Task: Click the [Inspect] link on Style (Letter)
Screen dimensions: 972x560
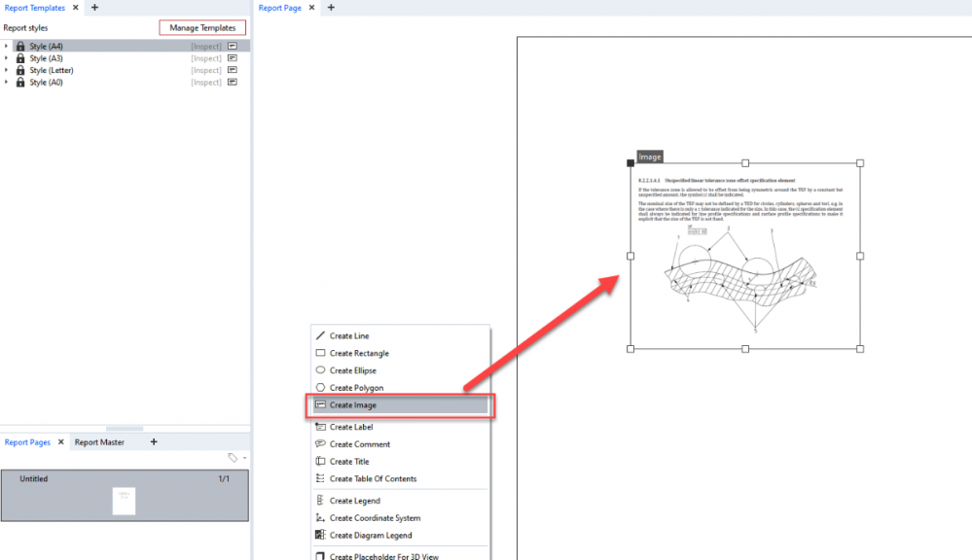Action: coord(206,71)
